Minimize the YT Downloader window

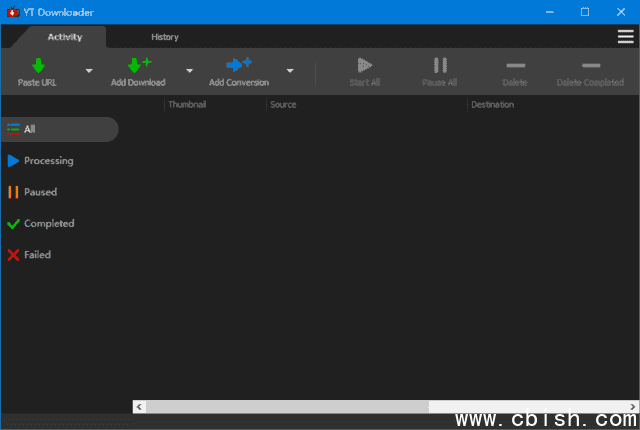[550, 12]
